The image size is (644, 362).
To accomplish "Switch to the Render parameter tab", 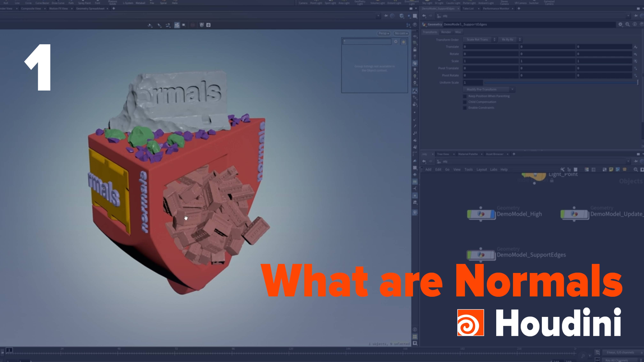I will coord(446,32).
